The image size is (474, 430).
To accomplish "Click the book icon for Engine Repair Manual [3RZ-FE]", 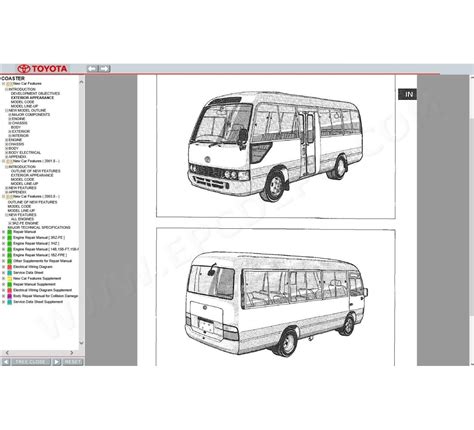I will [x=10, y=238].
